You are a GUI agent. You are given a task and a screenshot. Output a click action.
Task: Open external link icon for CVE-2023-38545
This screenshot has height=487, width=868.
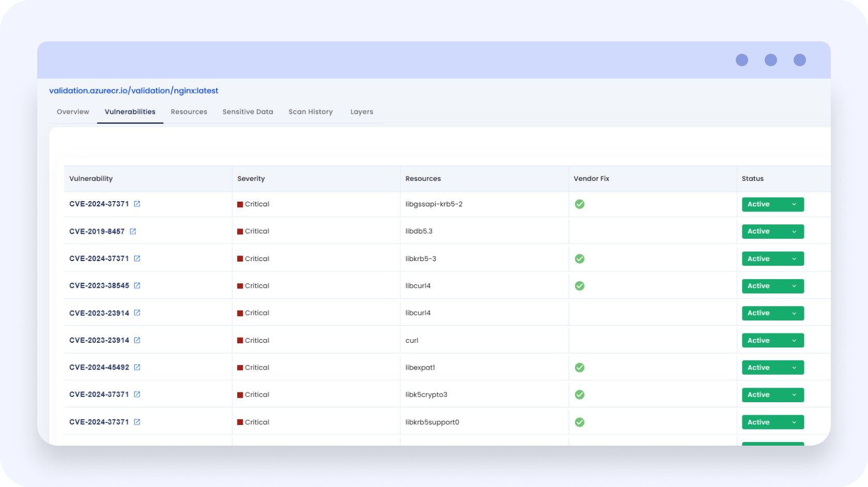(x=137, y=286)
